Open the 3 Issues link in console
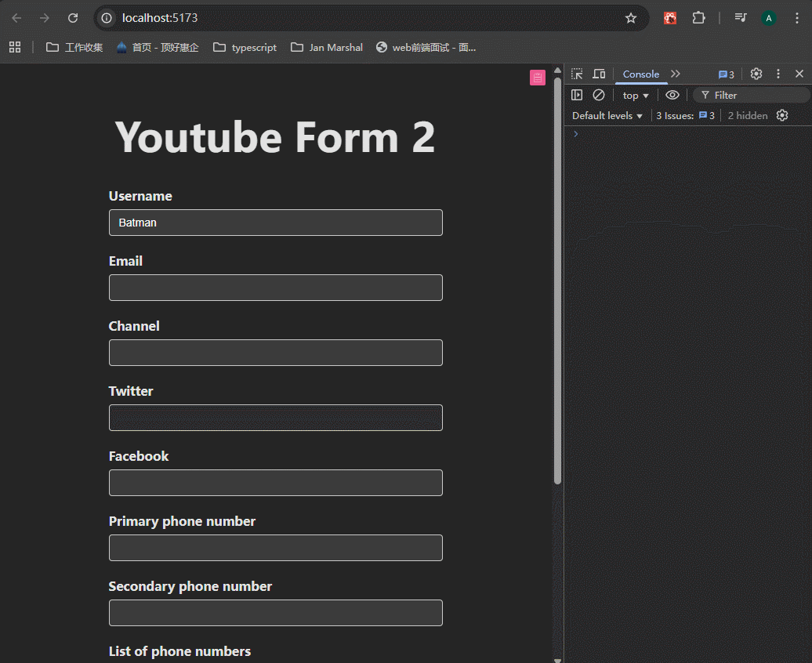Viewport: 812px width, 663px height. click(x=685, y=116)
